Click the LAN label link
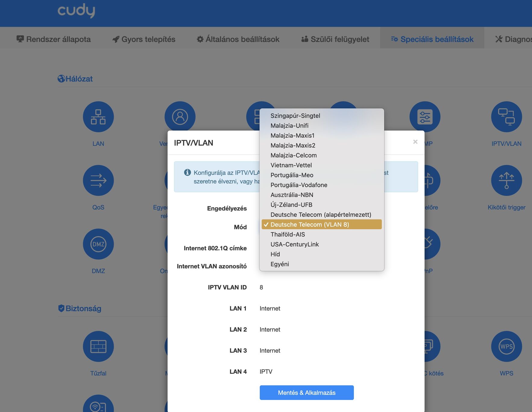 (98, 144)
